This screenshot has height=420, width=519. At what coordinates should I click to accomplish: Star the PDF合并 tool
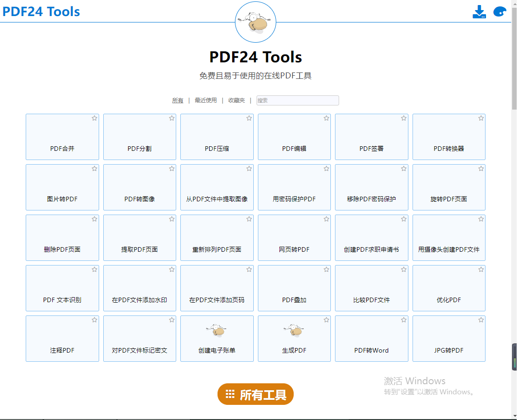click(95, 118)
